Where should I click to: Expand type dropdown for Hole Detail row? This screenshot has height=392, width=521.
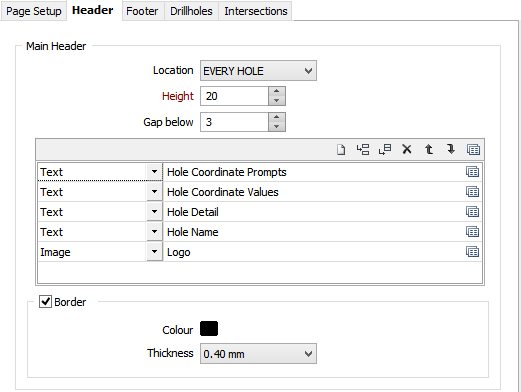154,212
